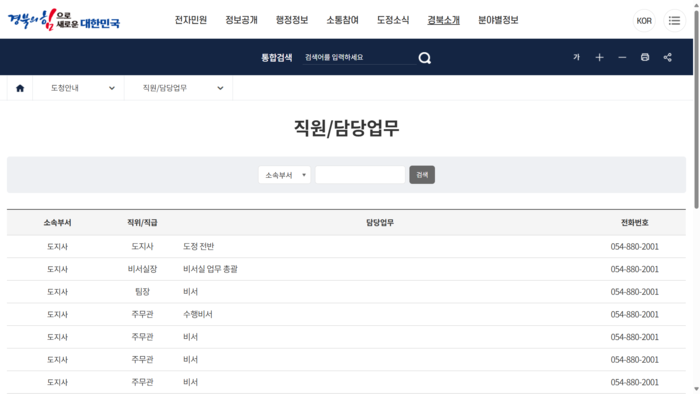Click the 소속부서 column header
Viewport: 700px width, 394px height.
[57, 223]
